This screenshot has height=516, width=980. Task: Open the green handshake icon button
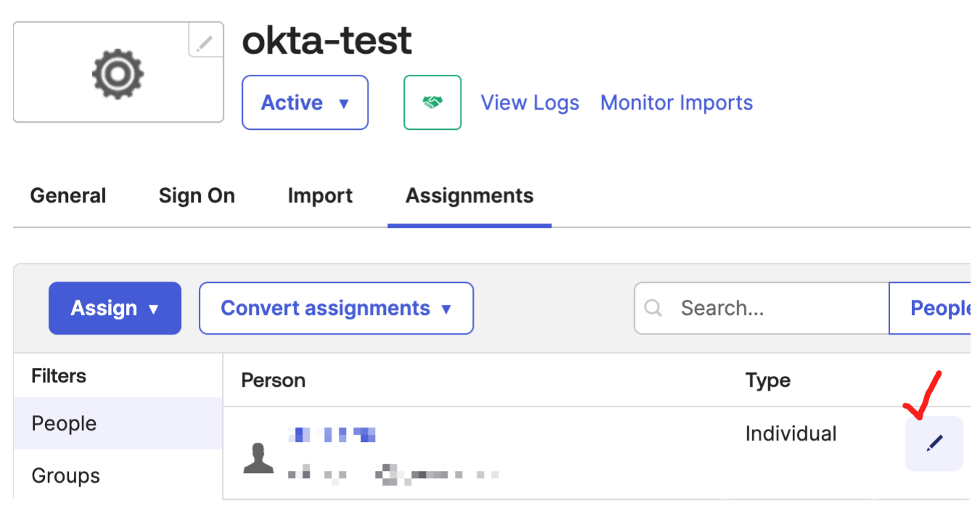(x=432, y=102)
